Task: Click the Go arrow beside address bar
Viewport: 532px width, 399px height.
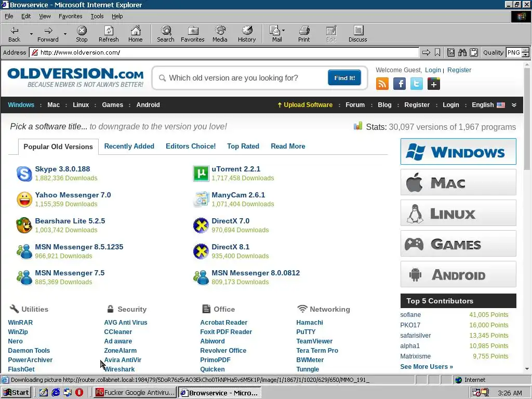Action: [426, 52]
